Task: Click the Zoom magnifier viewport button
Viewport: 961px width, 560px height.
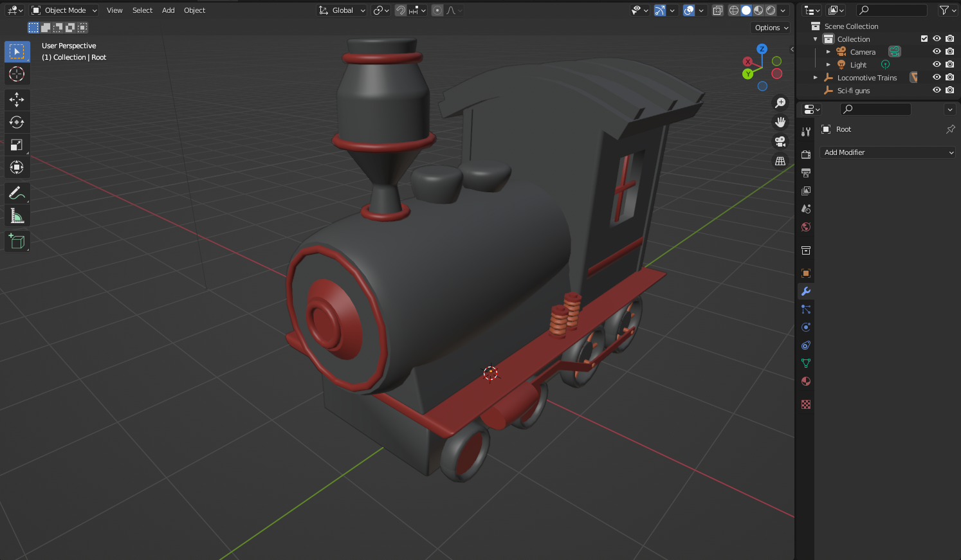Action: click(780, 103)
